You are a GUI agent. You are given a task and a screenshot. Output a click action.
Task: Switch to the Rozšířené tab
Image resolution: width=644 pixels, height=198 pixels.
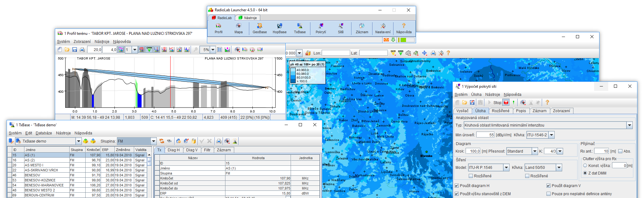point(500,111)
